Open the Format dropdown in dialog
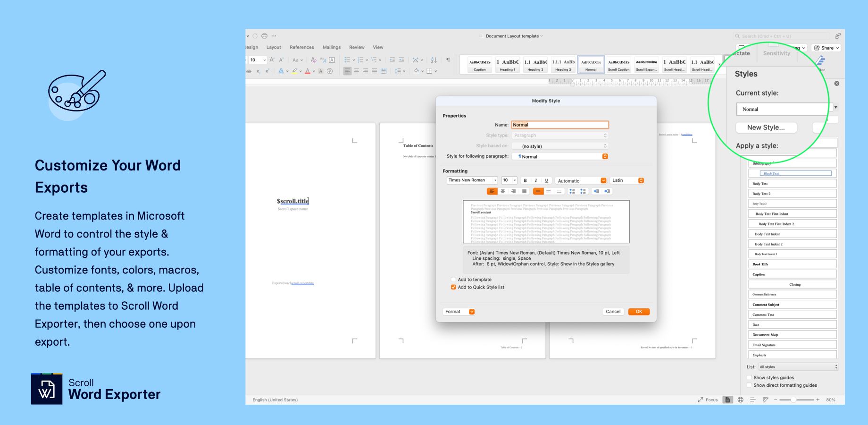Image resolution: width=868 pixels, height=425 pixels. 459,312
